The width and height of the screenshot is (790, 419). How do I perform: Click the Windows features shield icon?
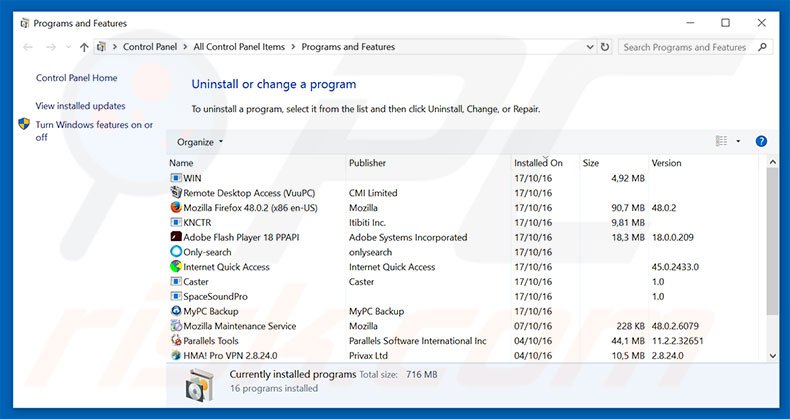(24, 124)
